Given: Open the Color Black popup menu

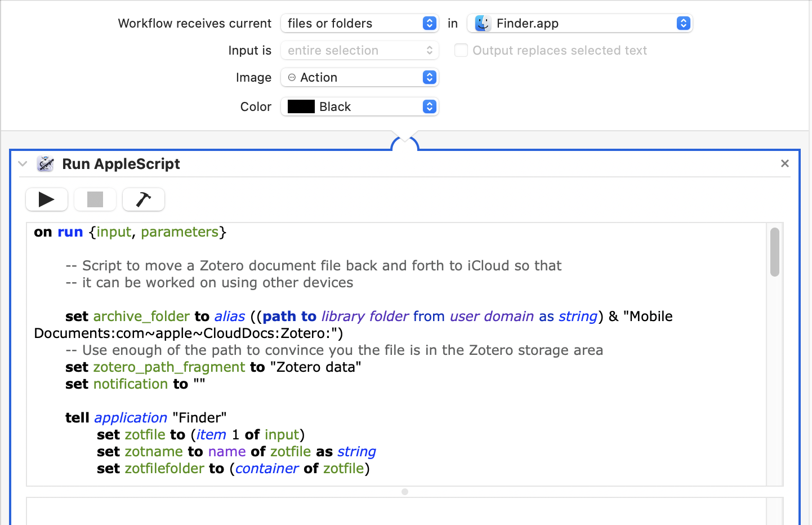Looking at the screenshot, I should pyautogui.click(x=359, y=106).
